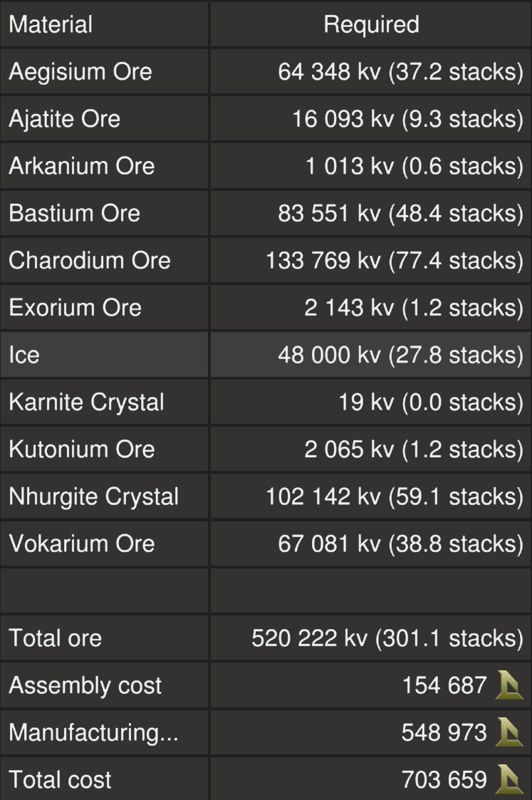Click the Assembly cost label
The width and height of the screenshot is (532, 800).
point(85,686)
